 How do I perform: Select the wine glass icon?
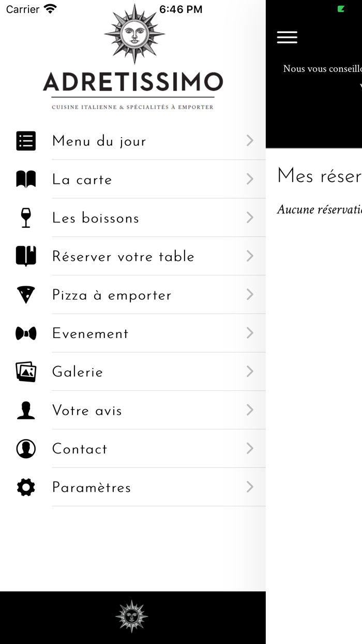26,218
